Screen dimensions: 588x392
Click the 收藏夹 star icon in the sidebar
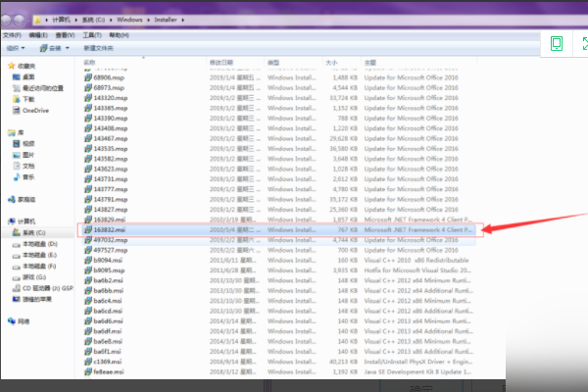click(x=12, y=66)
